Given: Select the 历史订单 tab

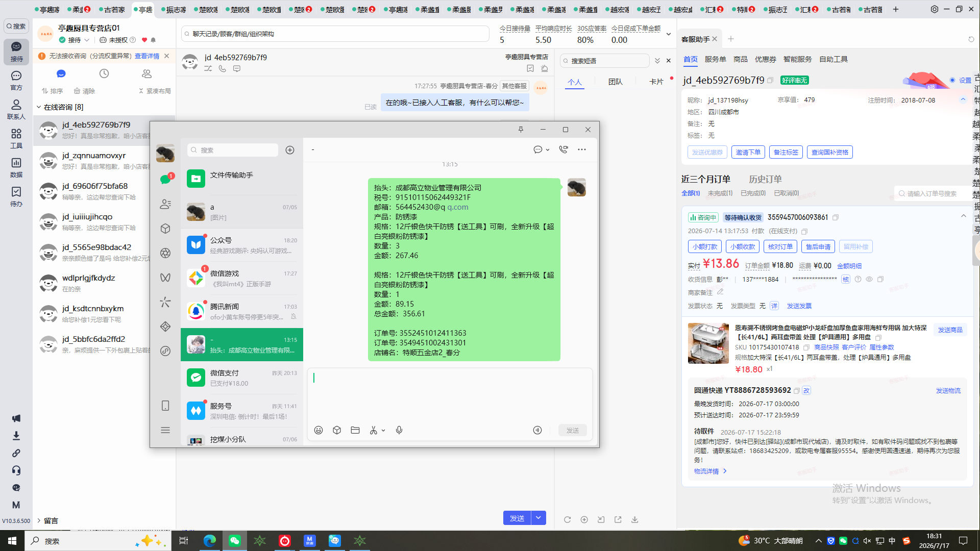Looking at the screenshot, I should tap(765, 179).
